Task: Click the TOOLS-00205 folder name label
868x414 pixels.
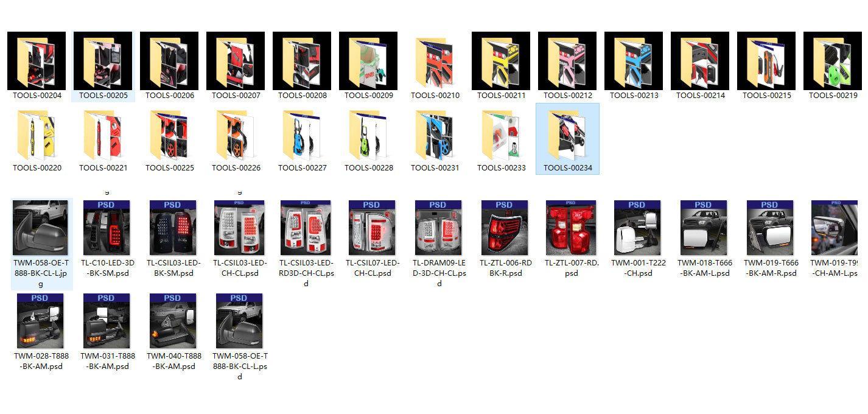Action: click(x=103, y=96)
